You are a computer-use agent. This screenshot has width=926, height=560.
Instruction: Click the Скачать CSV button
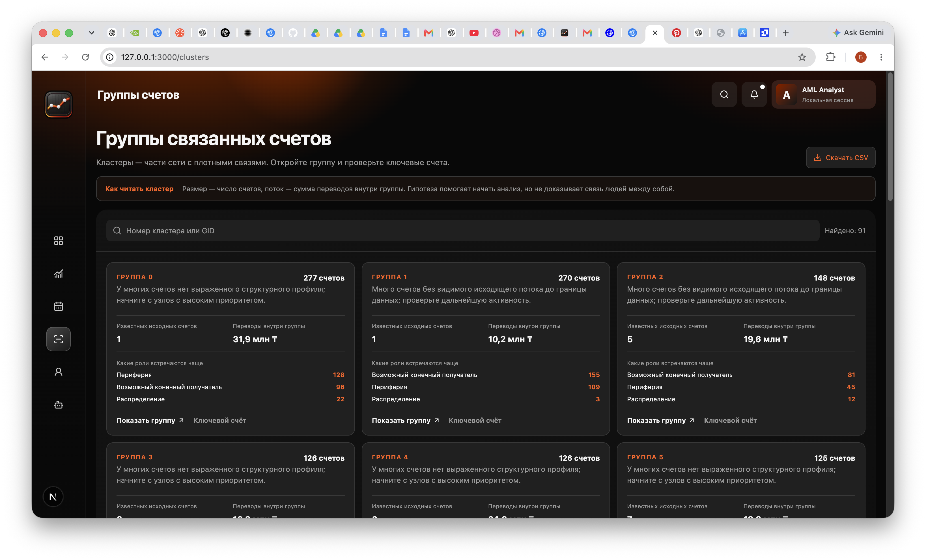840,158
